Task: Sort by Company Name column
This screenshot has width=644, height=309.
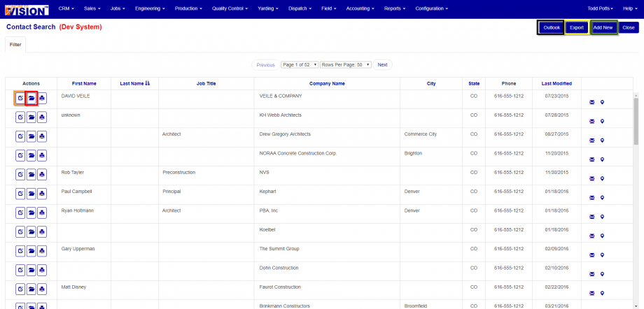Action: 327,83
